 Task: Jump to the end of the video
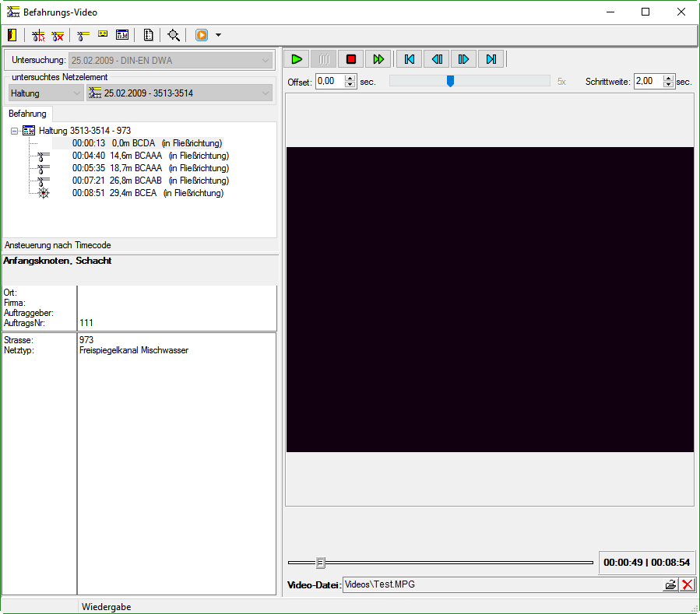click(x=491, y=59)
